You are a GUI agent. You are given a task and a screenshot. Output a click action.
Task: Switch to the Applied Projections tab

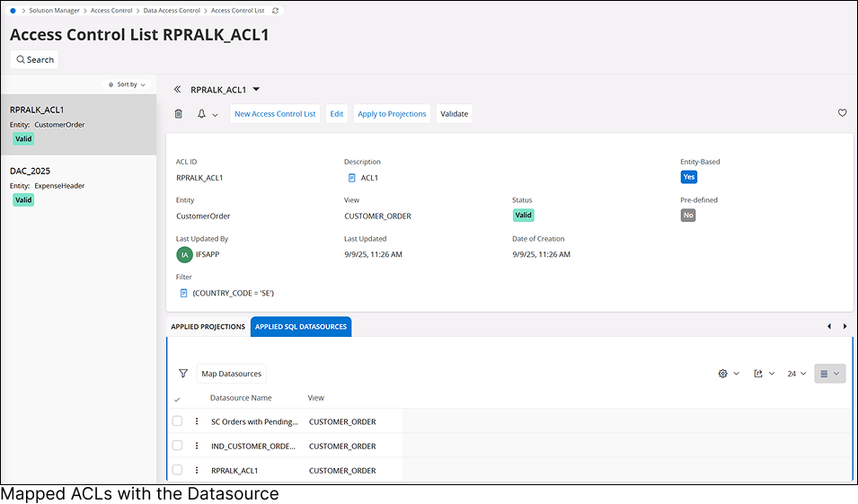coord(208,327)
